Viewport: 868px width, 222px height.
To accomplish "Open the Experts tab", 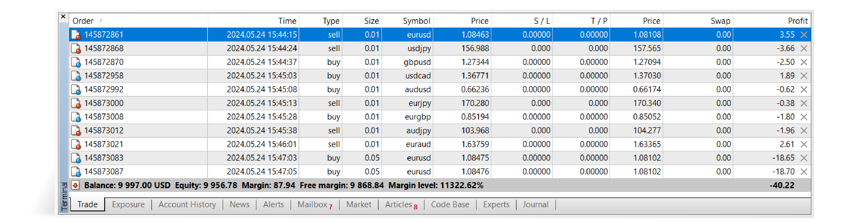I will point(496,204).
